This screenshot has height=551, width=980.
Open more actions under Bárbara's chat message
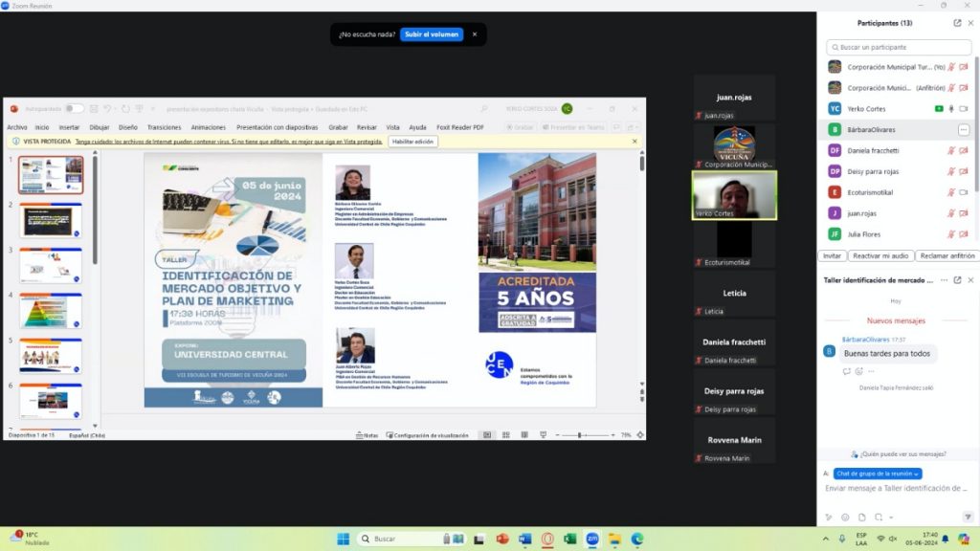871,371
